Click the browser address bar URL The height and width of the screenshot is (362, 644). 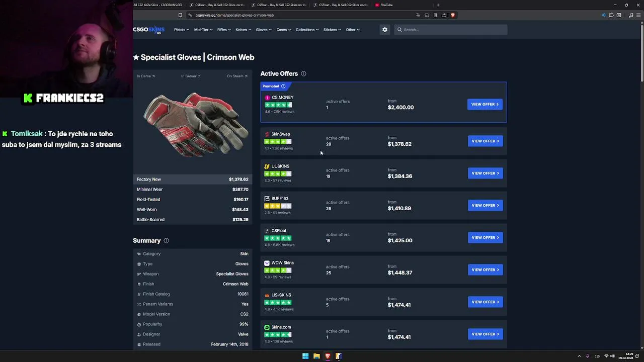(x=234, y=15)
